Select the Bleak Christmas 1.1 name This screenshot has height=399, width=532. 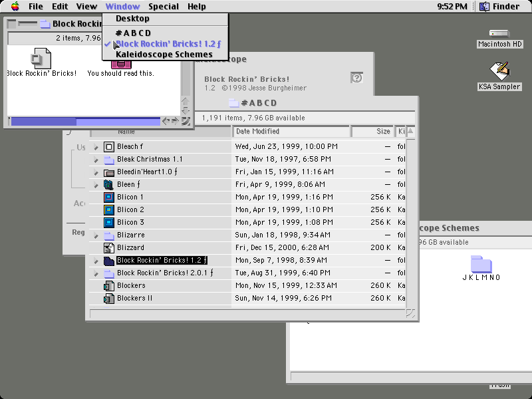[x=150, y=159]
